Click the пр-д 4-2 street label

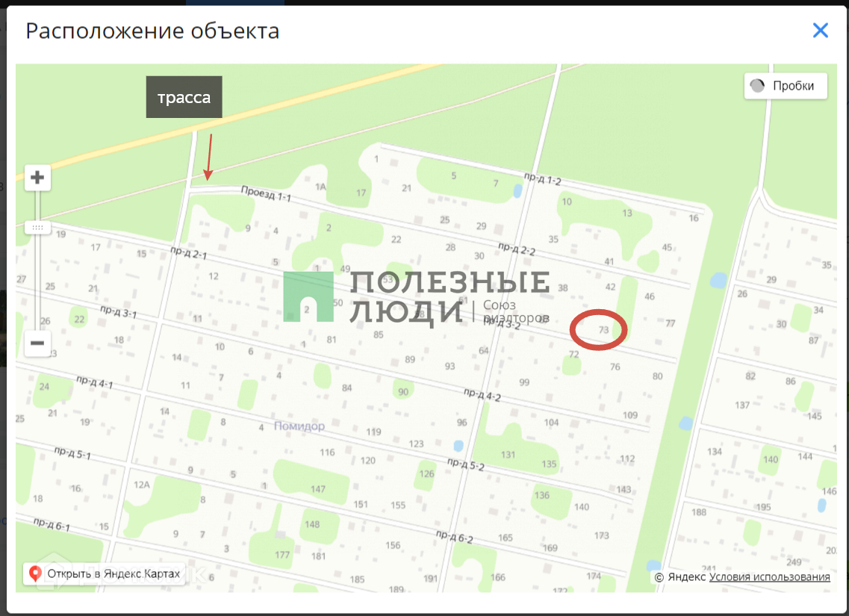[482, 394]
